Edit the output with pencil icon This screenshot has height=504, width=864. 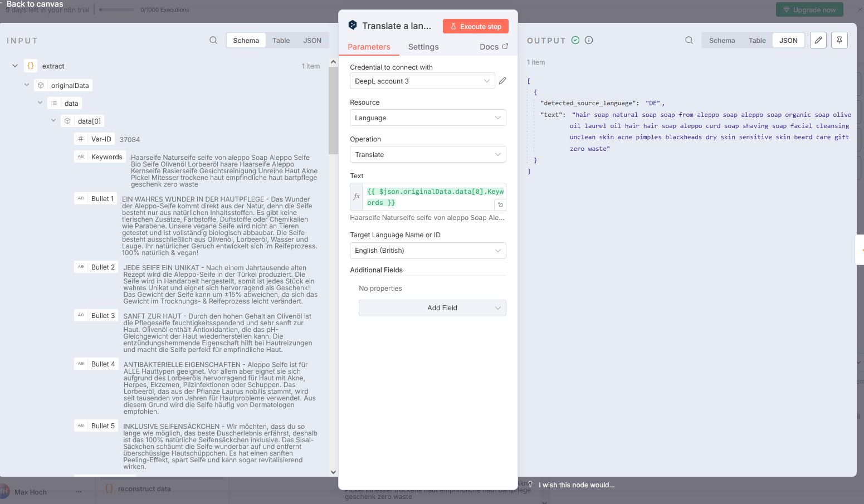[818, 40]
